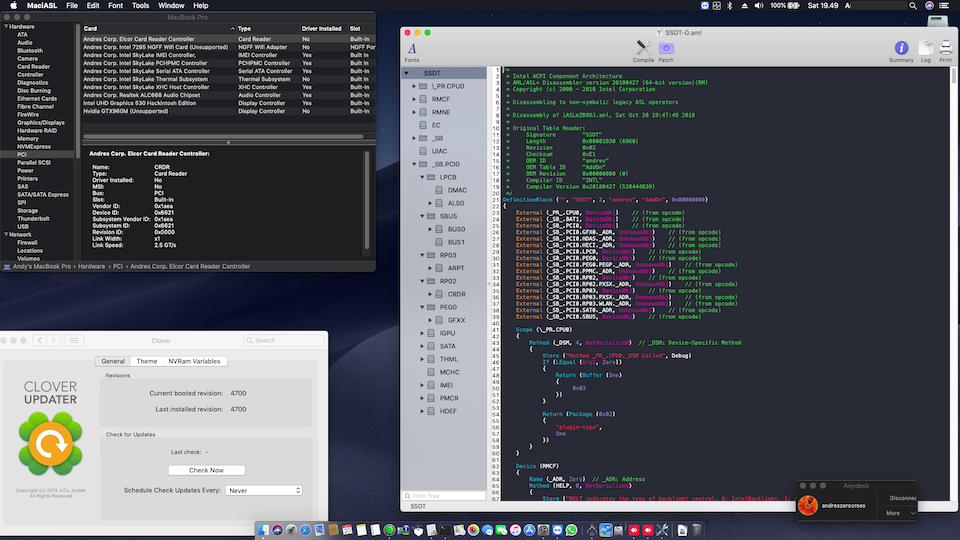Select PCI in the Hardware sidebar

point(22,154)
